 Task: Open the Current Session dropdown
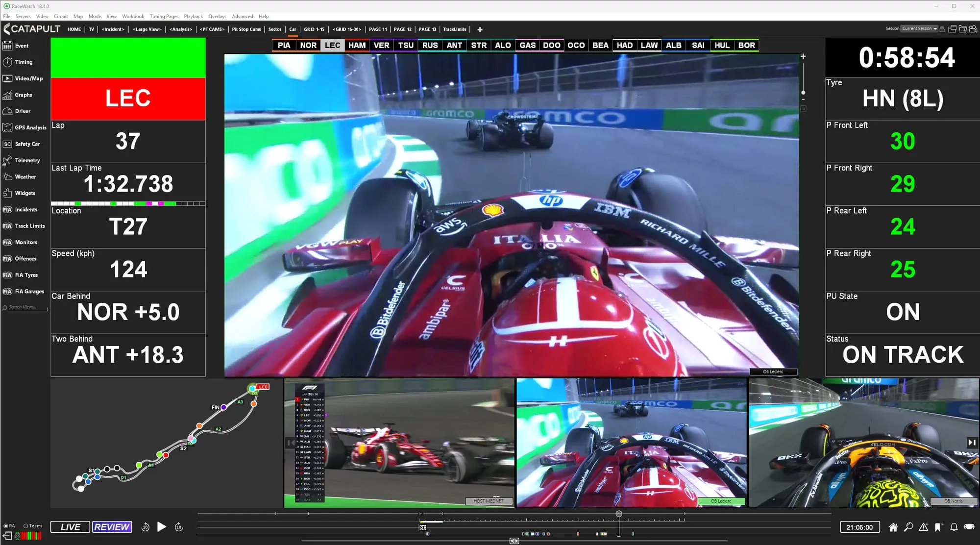pos(919,28)
